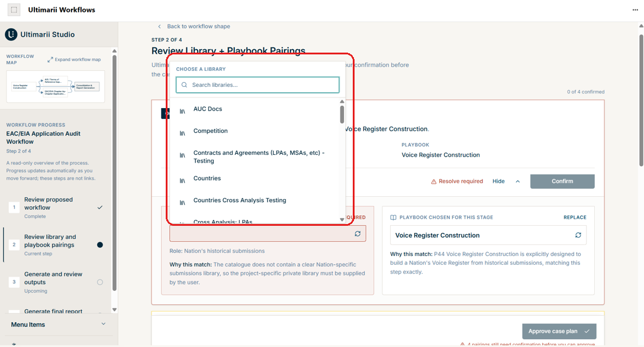Image resolution: width=644 pixels, height=347 pixels.
Task: Click the refresh icon in Voice Register Construction field
Action: pos(578,235)
